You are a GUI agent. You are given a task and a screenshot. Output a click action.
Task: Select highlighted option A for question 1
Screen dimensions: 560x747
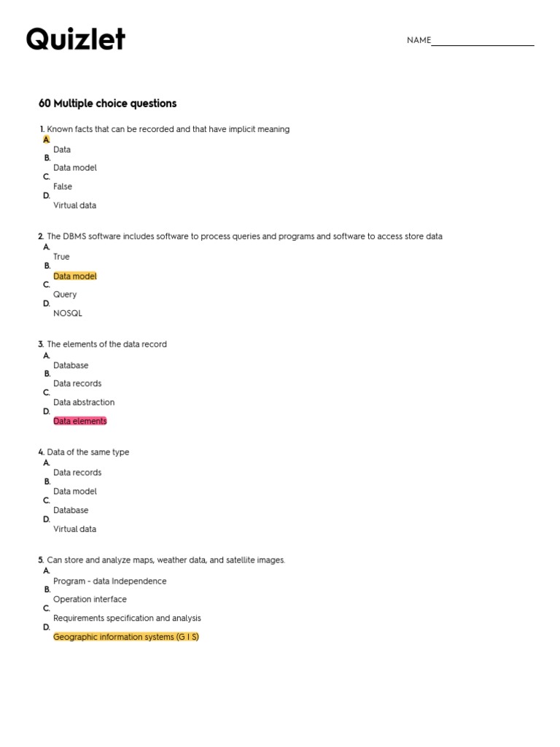[47, 139]
